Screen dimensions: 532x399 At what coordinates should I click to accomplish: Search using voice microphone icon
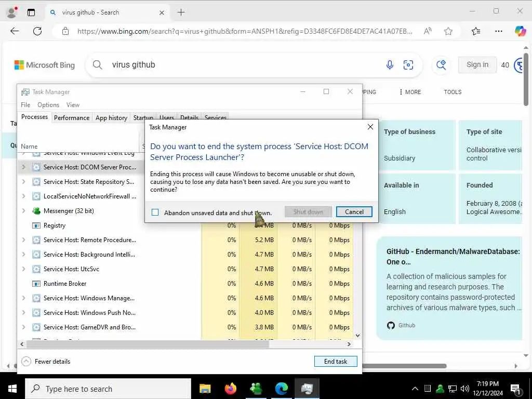coord(390,64)
